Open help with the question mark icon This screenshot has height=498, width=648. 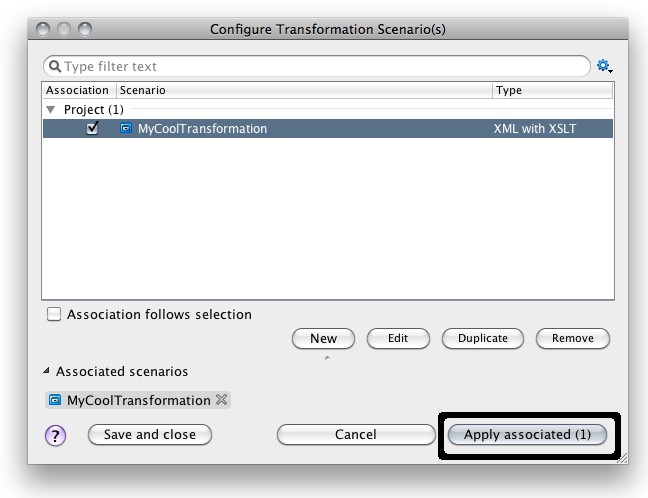[x=56, y=435]
